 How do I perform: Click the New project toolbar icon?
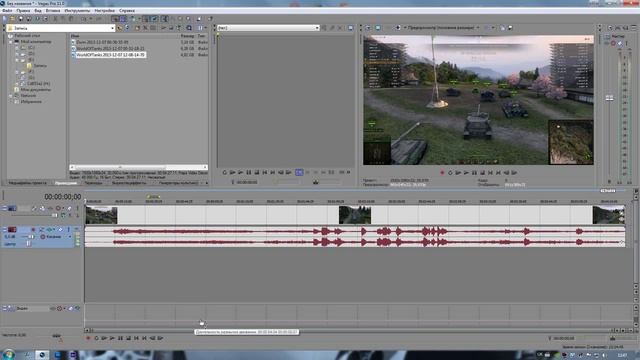(5, 19)
